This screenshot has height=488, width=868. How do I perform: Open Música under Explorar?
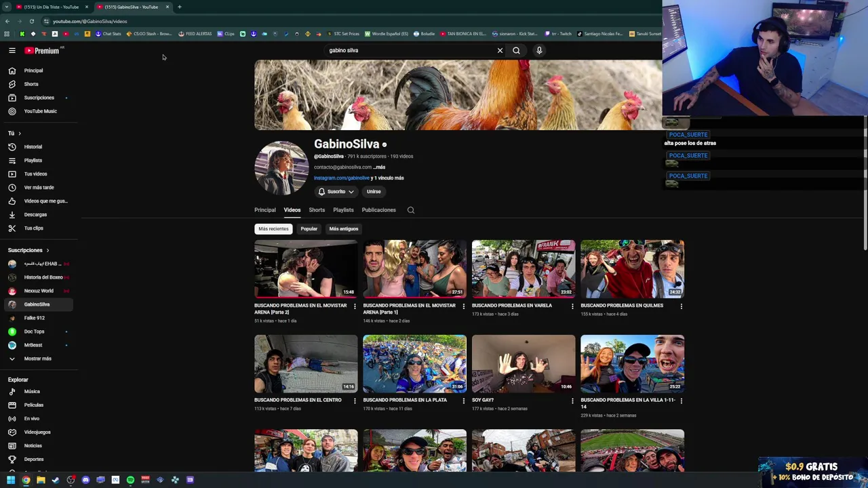(38, 392)
